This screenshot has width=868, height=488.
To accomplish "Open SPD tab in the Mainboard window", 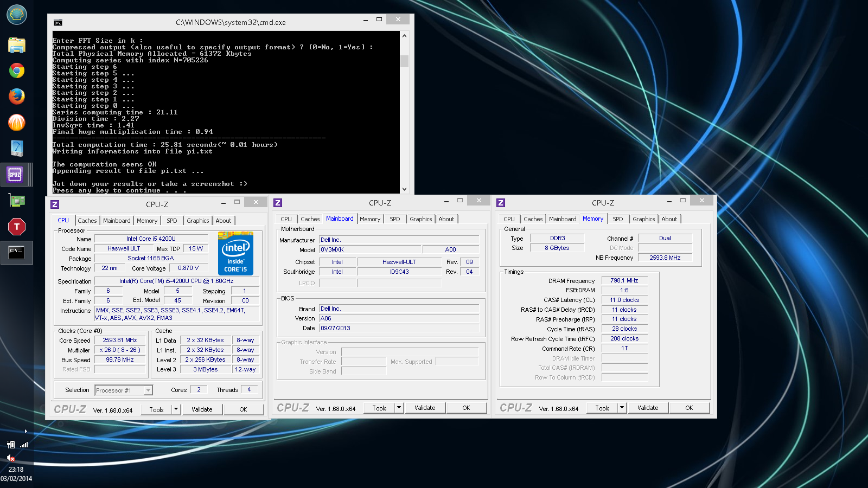I will click(394, 219).
